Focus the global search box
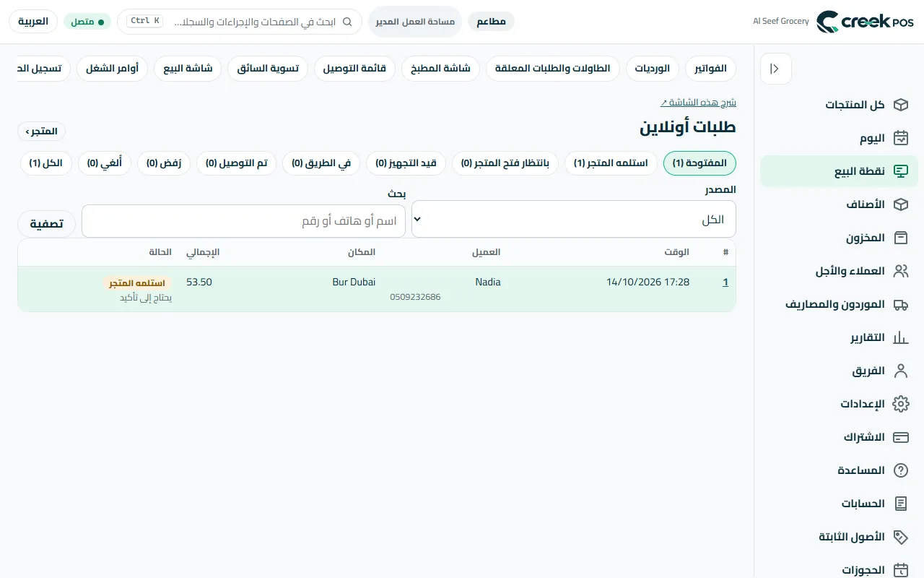The height and width of the screenshot is (578, 924). 240,22
